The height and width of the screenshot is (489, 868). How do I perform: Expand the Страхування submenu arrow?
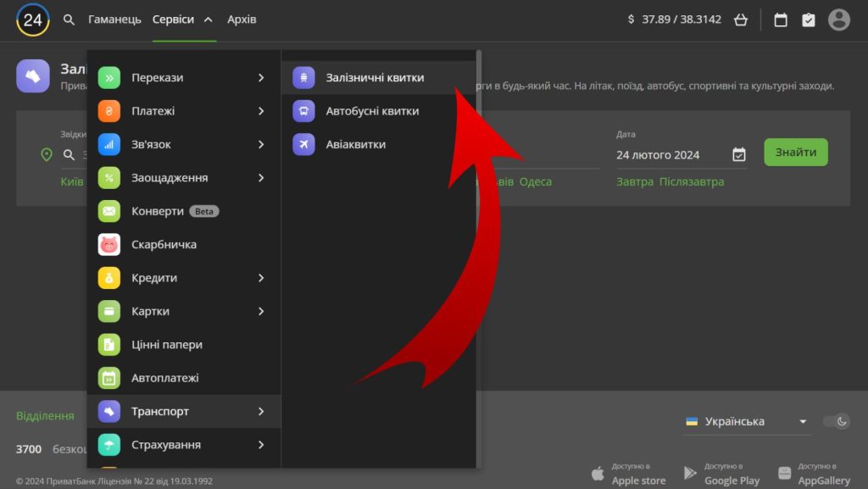point(261,445)
